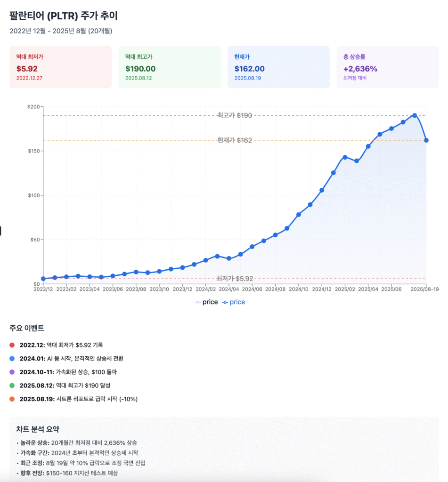
Task: Select the chart data point for 2023/08
Action: [136, 272]
